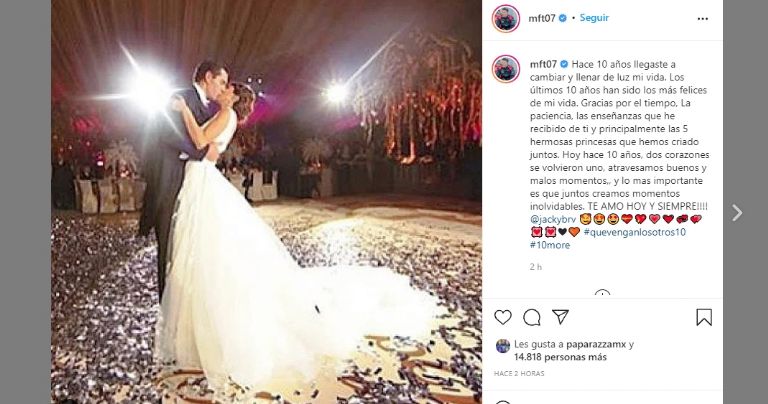Open the #quevenganlosotros10 hashtag
This screenshot has height=404, width=768.
click(634, 232)
